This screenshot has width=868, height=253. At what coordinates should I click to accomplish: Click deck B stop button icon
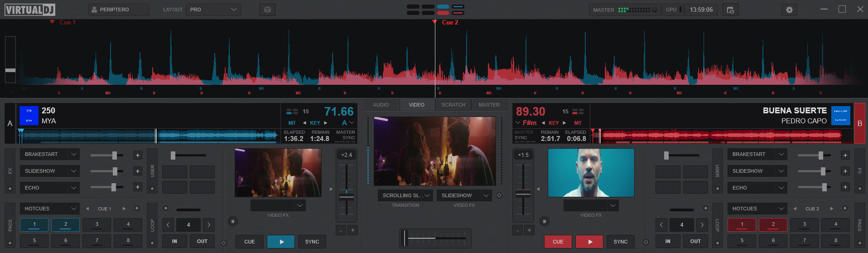click(x=545, y=221)
